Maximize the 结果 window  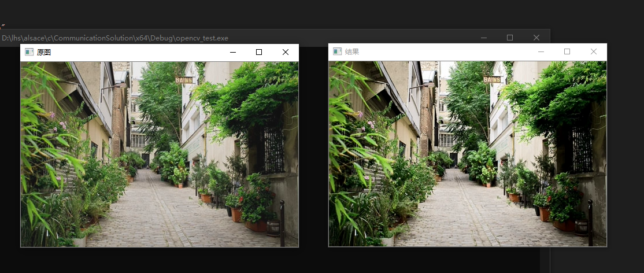pyautogui.click(x=567, y=52)
